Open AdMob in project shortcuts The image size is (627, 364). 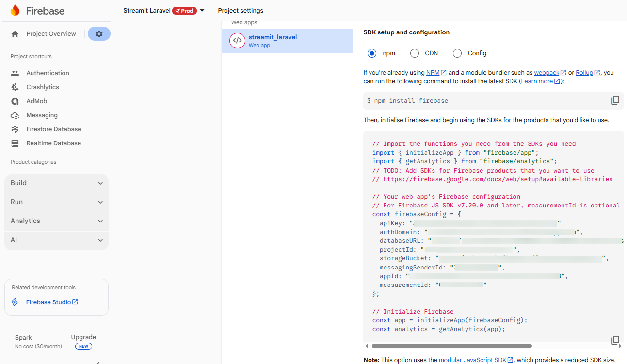[36, 101]
